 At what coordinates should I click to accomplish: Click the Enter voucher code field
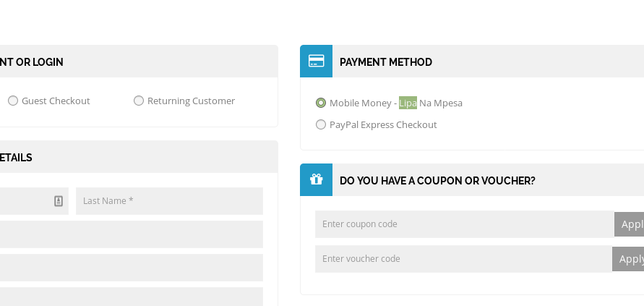[x=463, y=259]
